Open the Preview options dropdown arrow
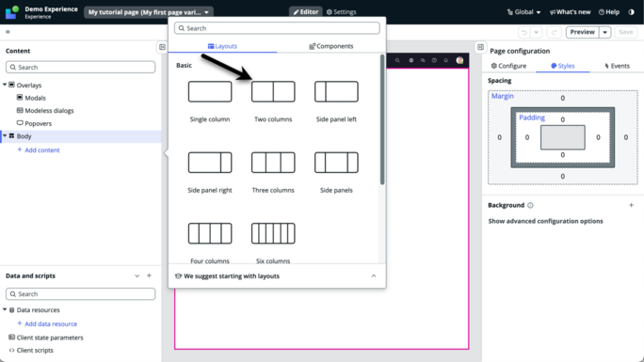 [605, 32]
